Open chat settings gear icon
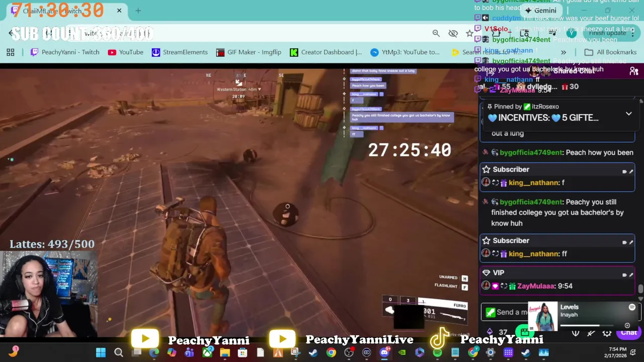644x362 pixels. click(x=607, y=333)
